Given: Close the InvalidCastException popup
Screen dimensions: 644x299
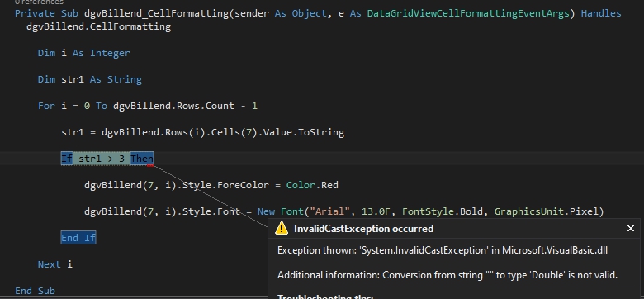Looking at the screenshot, I should pos(631,228).
